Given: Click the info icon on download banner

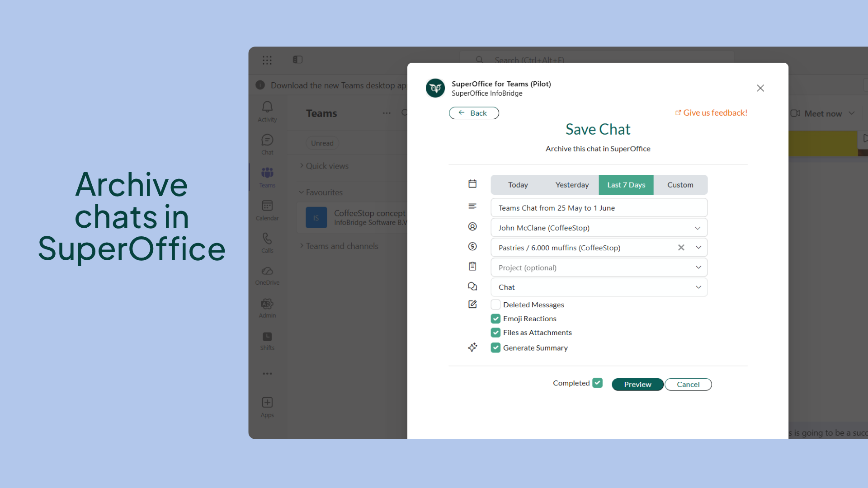Looking at the screenshot, I should 260,85.
